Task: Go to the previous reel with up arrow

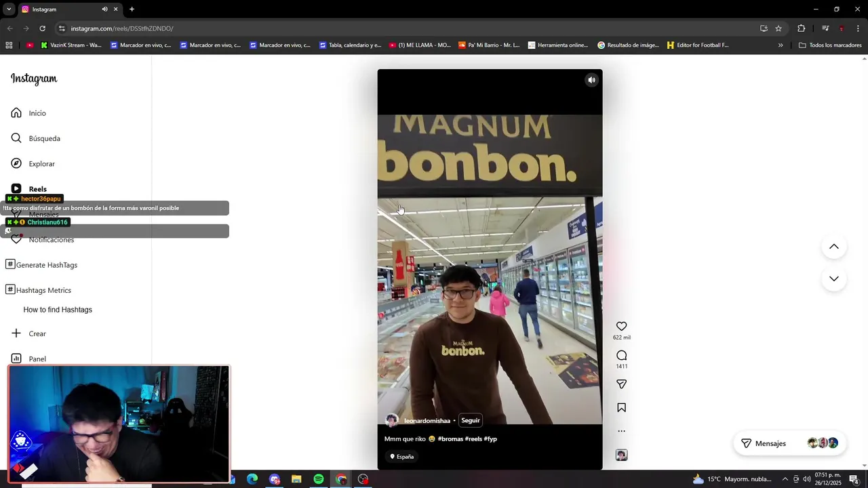Action: click(x=834, y=247)
